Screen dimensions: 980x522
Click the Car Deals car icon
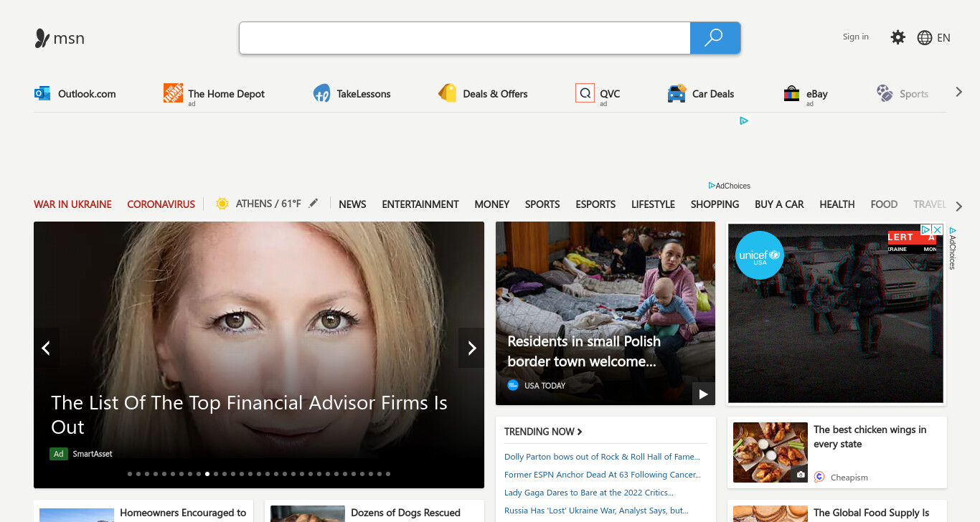[677, 93]
